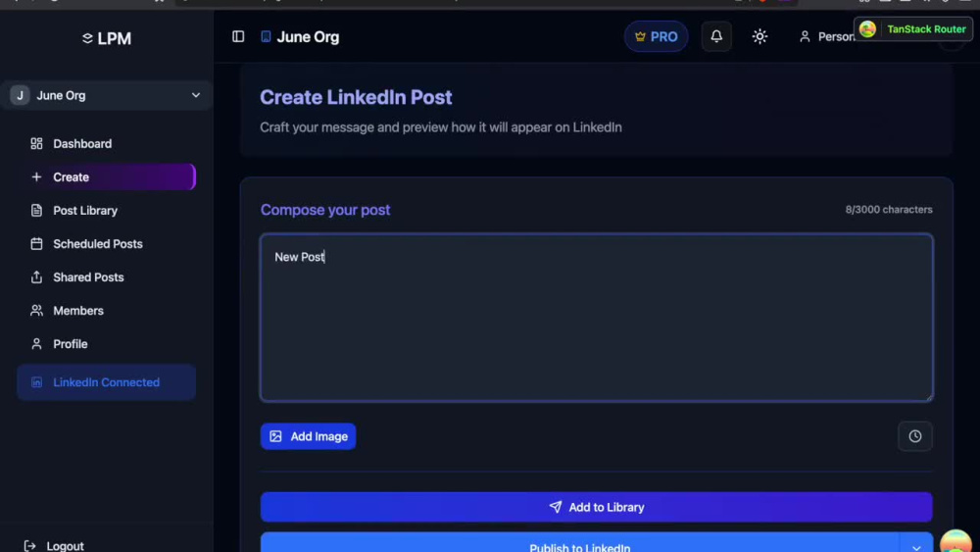Open the Personal account menu
Image resolution: width=980 pixels, height=552 pixels.
826,37
